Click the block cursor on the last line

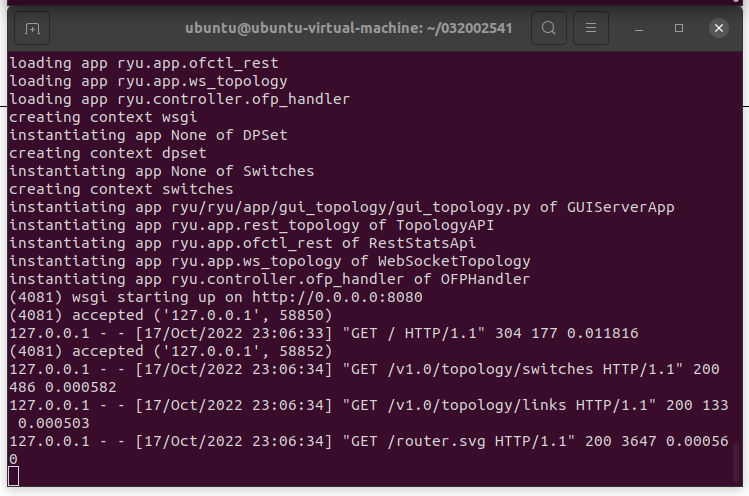(14, 475)
